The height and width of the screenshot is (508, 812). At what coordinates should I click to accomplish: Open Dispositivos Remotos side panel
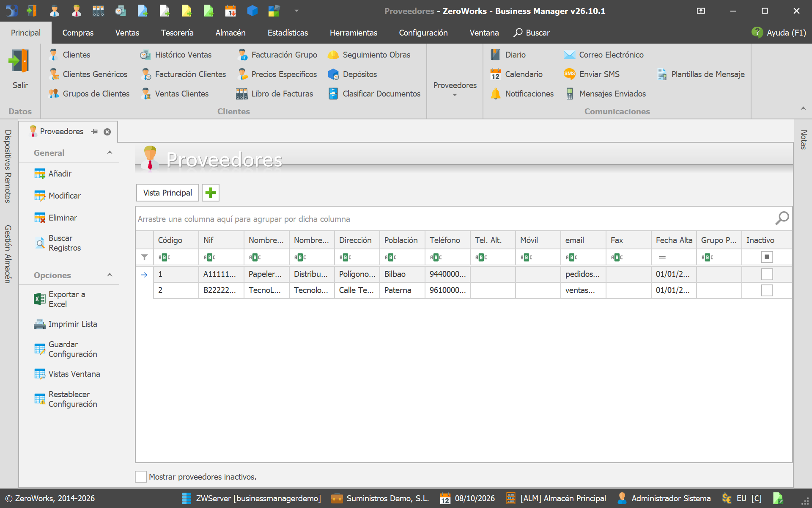(x=8, y=166)
